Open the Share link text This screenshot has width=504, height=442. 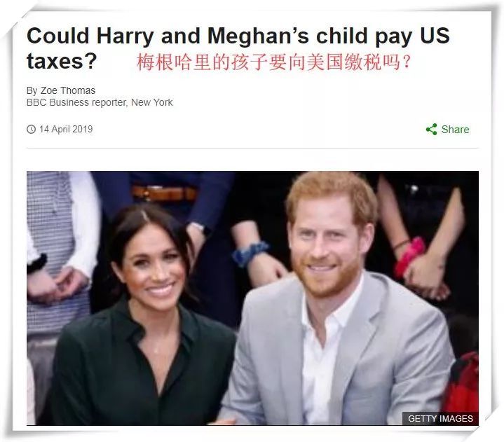click(x=455, y=130)
